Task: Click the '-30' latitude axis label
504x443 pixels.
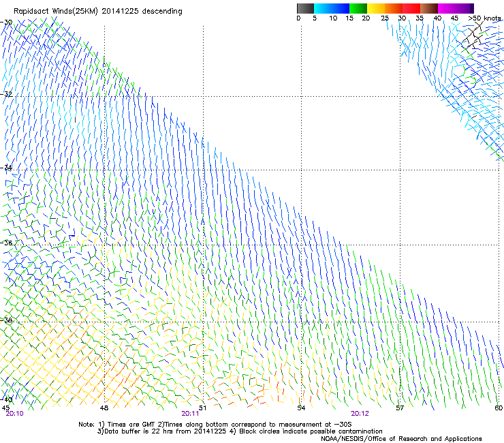Action: click(6, 22)
